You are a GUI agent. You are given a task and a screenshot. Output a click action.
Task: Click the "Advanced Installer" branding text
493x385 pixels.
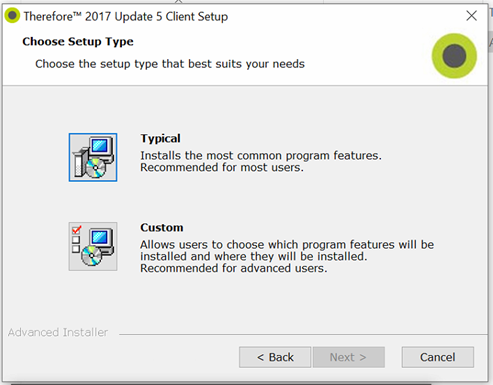coord(58,332)
